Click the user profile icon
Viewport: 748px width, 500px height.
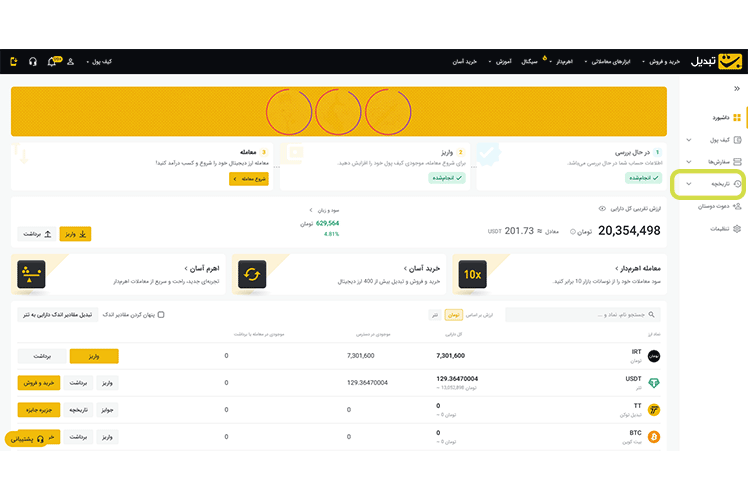coord(70,62)
